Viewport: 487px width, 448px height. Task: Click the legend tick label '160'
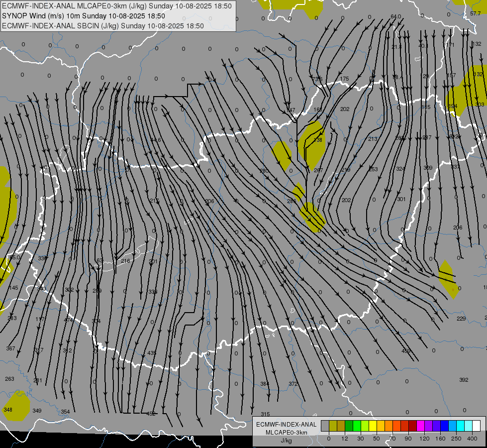tap(440, 439)
